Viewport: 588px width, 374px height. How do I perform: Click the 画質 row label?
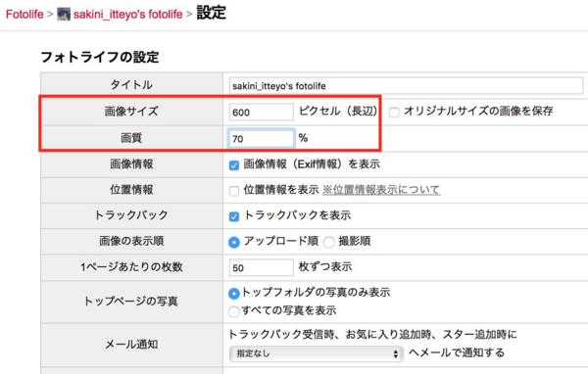131,138
